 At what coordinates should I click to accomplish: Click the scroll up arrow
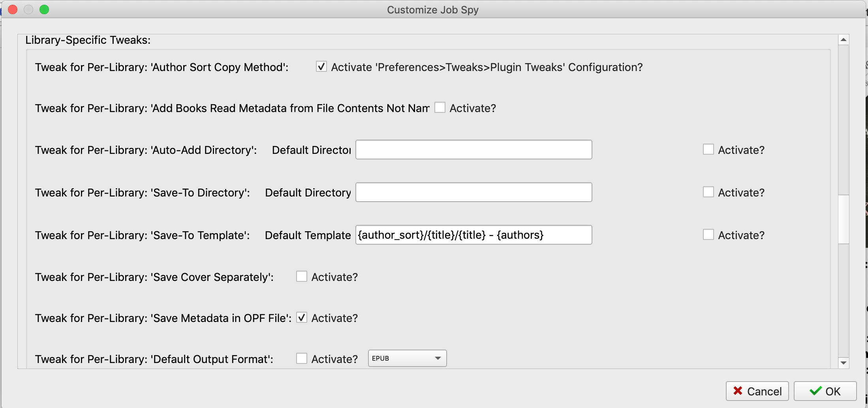pyautogui.click(x=844, y=40)
